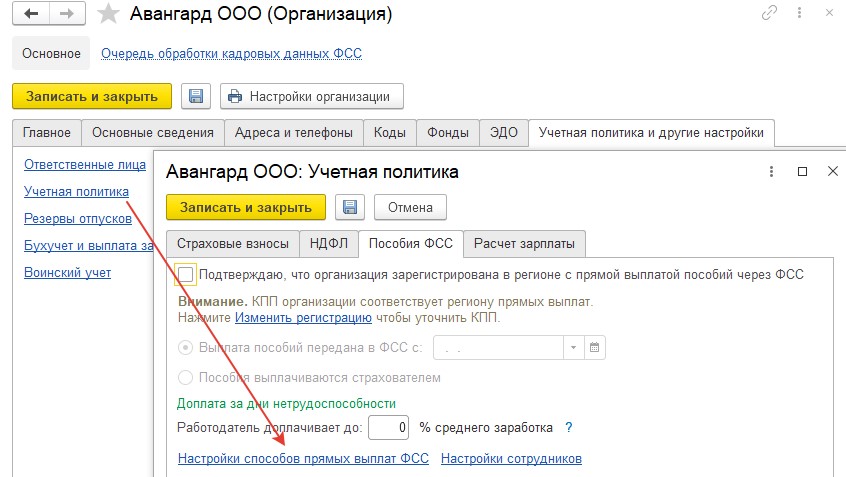Click the employer surcharge percent input field
The height and width of the screenshot is (477, 846).
(388, 427)
